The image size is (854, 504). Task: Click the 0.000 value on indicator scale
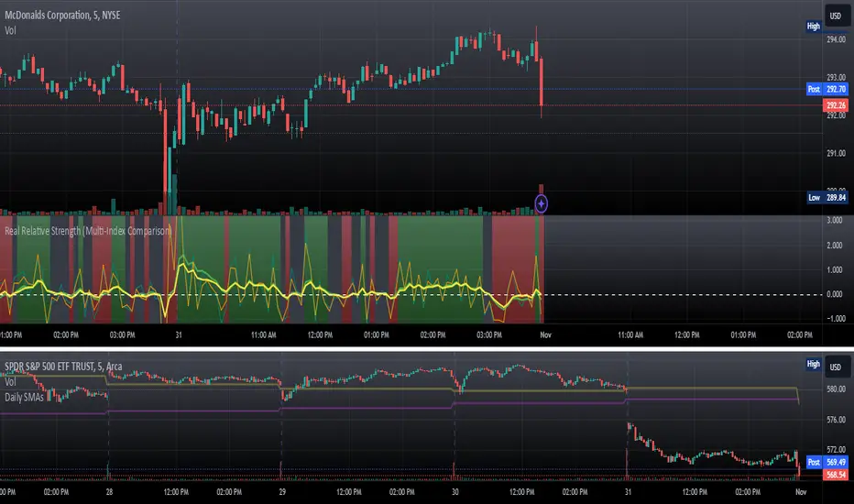coord(835,294)
